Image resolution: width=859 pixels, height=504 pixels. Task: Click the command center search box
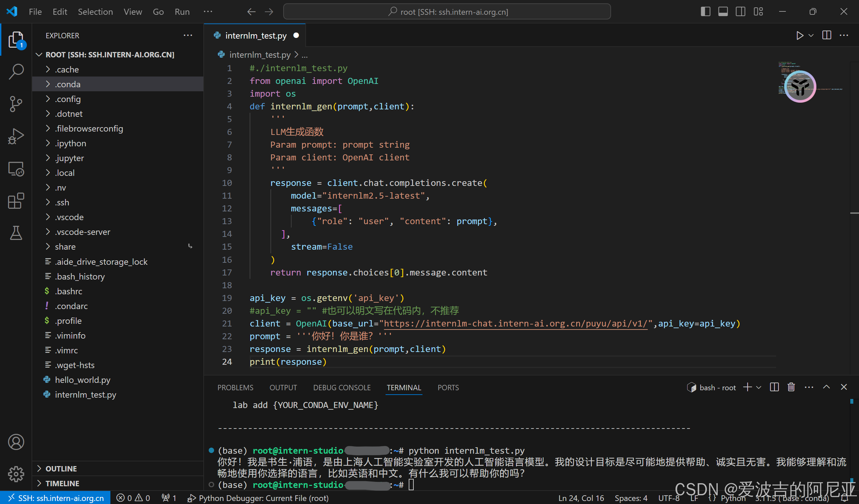pos(447,12)
